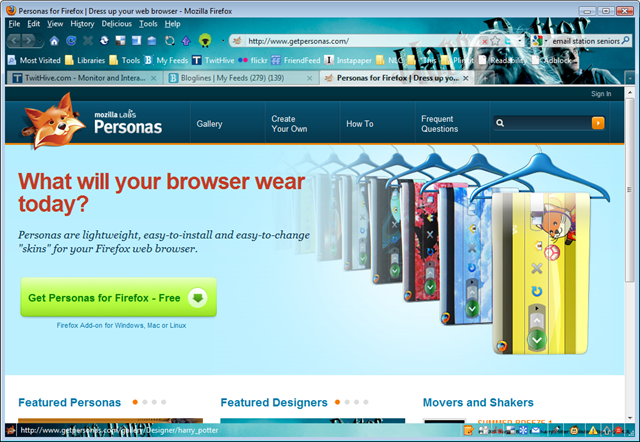Click the Personas site search field
The width and height of the screenshot is (640, 442).
(x=542, y=123)
